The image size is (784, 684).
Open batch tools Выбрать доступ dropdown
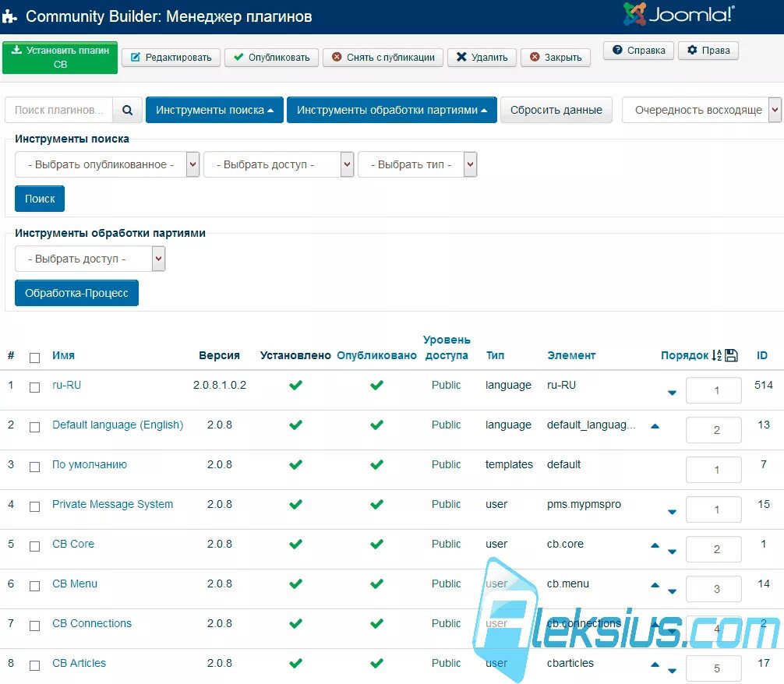90,259
